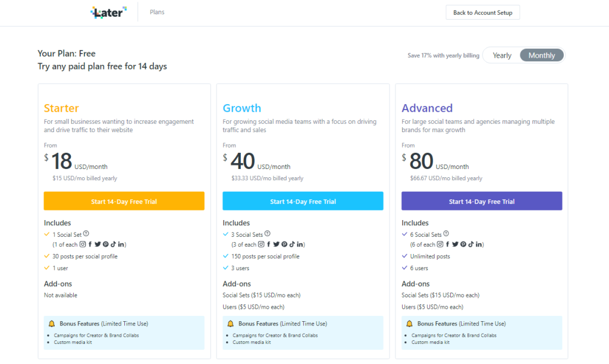The height and width of the screenshot is (364, 609).
Task: Click the Pinterest icon in the Advanced plan
Action: pos(463,244)
